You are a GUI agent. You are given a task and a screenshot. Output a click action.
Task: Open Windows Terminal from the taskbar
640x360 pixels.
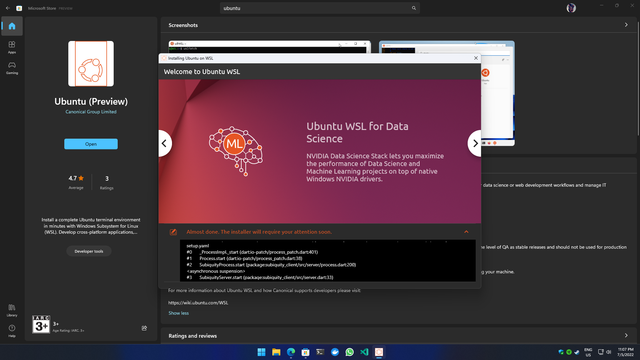click(320, 352)
